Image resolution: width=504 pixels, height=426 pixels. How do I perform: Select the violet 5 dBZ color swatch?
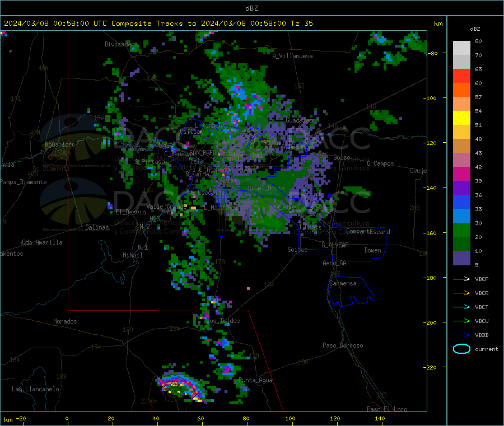[x=461, y=258]
